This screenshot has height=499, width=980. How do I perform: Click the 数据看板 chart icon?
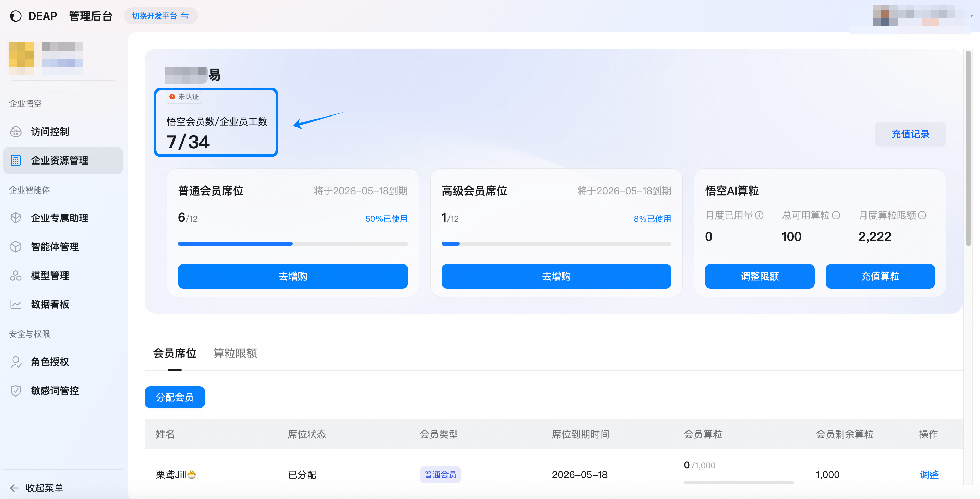point(15,304)
